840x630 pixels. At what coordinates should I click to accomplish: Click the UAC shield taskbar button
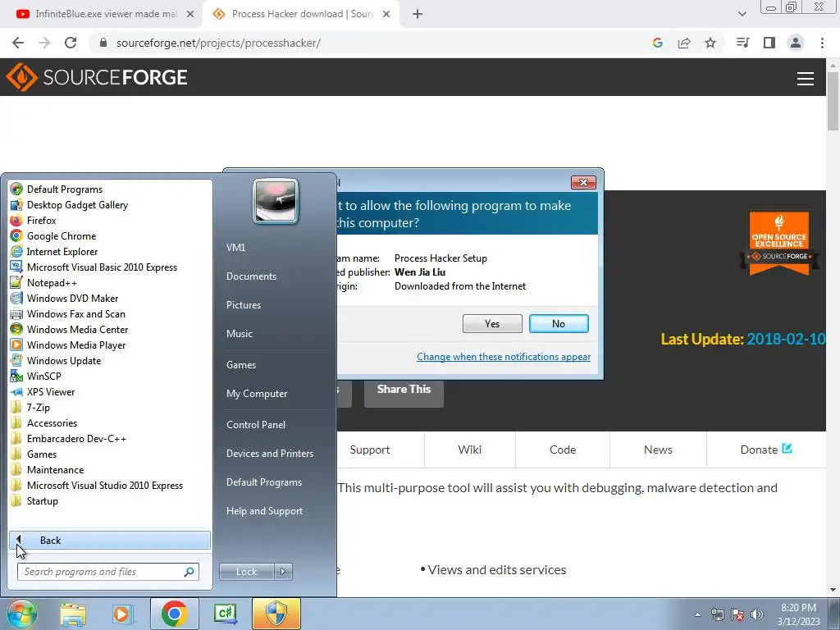coord(276,614)
